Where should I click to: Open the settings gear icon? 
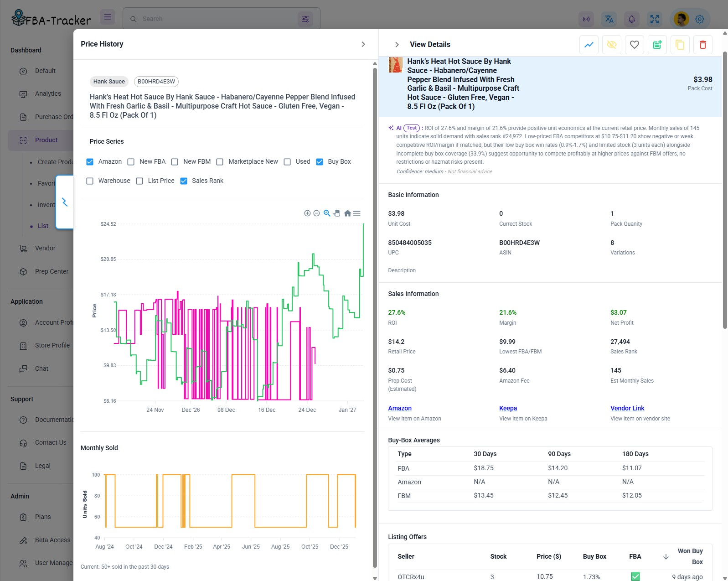[700, 19]
